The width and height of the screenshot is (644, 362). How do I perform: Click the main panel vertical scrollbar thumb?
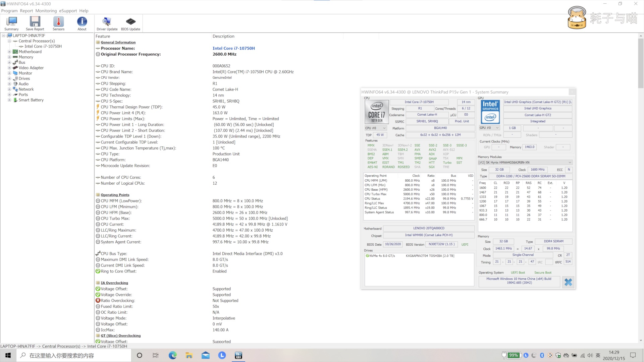641,63
